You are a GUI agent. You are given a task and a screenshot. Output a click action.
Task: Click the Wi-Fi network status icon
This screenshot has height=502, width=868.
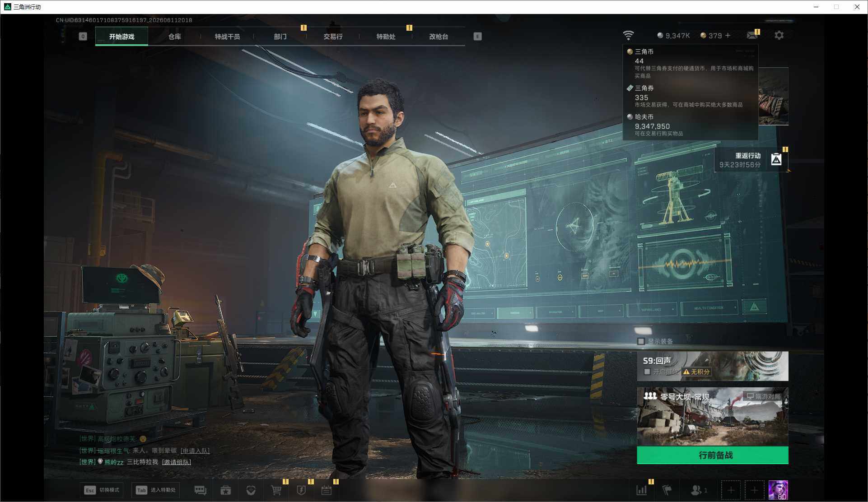click(628, 35)
